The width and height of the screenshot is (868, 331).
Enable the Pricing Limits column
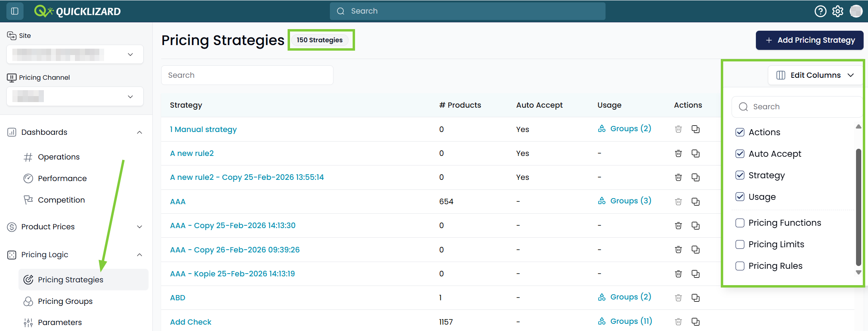[740, 244]
